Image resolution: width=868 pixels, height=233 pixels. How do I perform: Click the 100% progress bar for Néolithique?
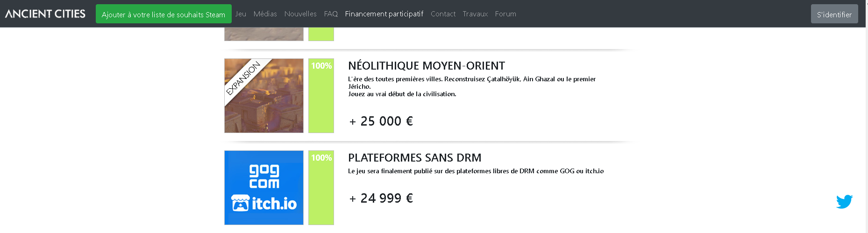coord(321,96)
